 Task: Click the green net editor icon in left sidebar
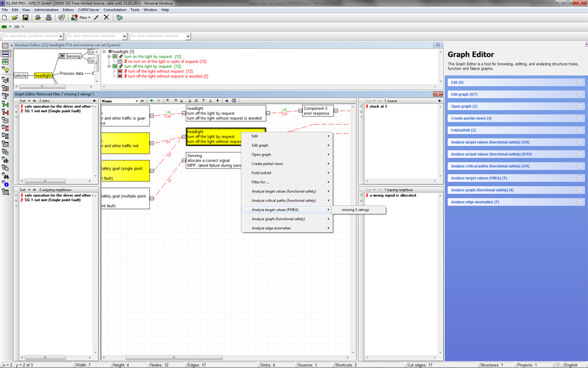[5, 104]
